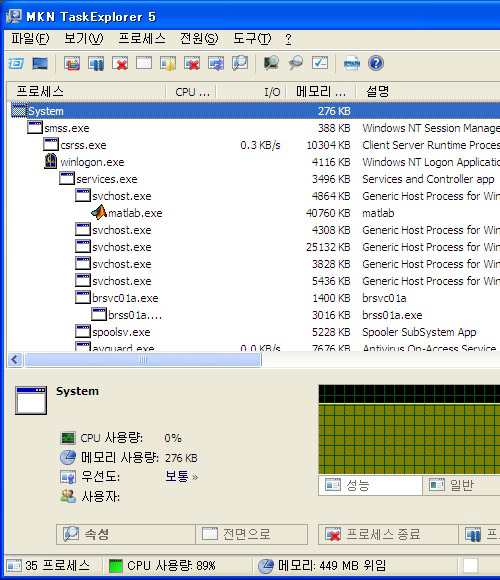500x580 pixels.
Task: Sort by the 프로세스 column header
Action: coord(86,92)
